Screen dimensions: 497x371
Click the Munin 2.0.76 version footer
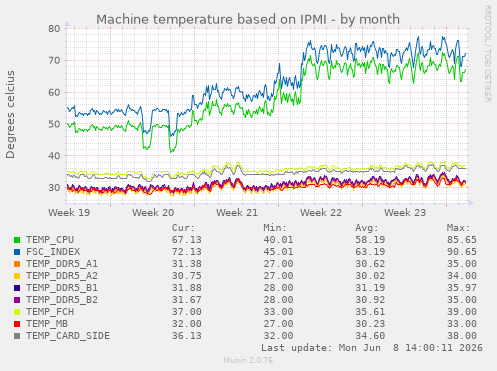point(248,360)
